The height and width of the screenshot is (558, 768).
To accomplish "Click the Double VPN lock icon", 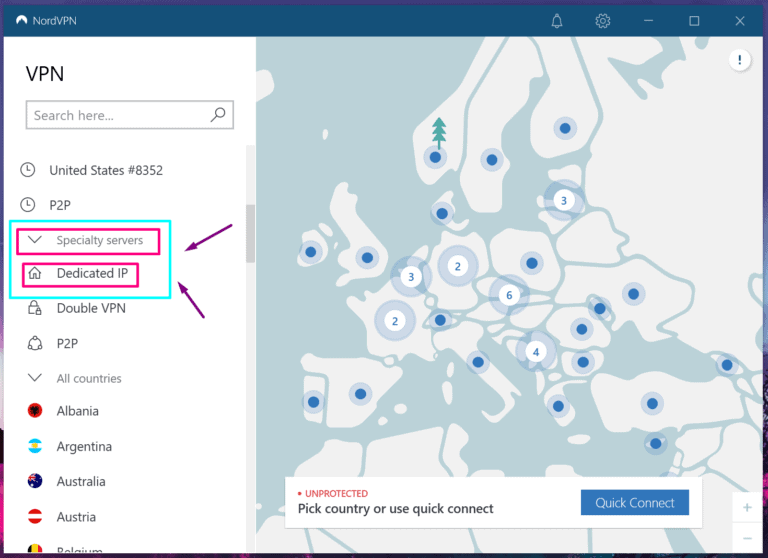I will [x=35, y=308].
